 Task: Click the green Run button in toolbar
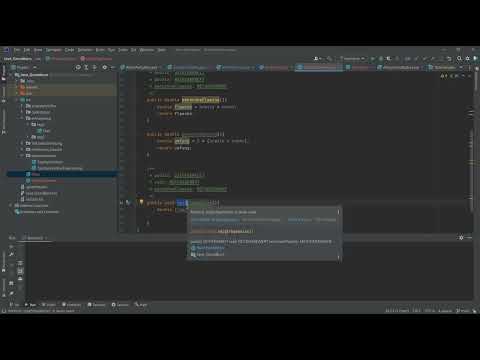tap(373, 59)
